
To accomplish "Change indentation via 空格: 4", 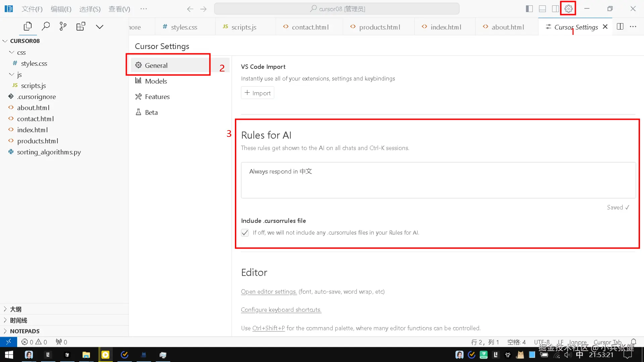I will coord(516,342).
